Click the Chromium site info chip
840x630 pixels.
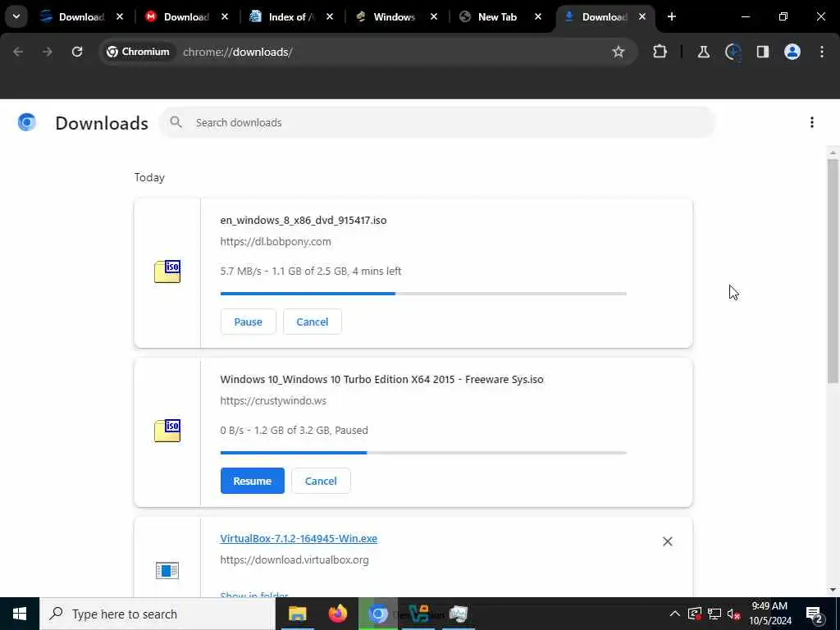(x=138, y=52)
